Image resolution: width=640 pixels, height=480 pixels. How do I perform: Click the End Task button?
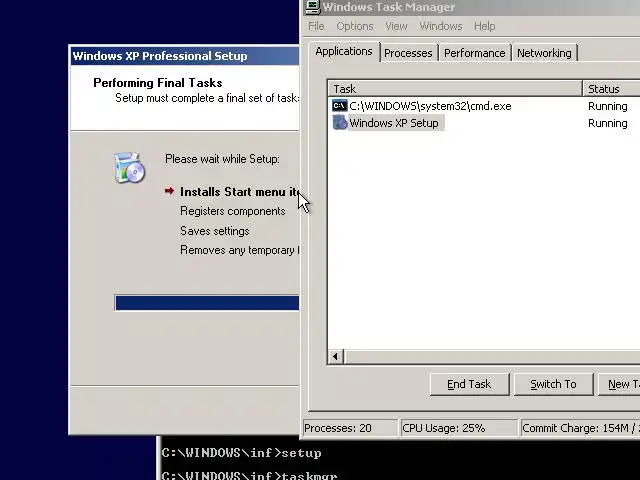[x=469, y=384]
